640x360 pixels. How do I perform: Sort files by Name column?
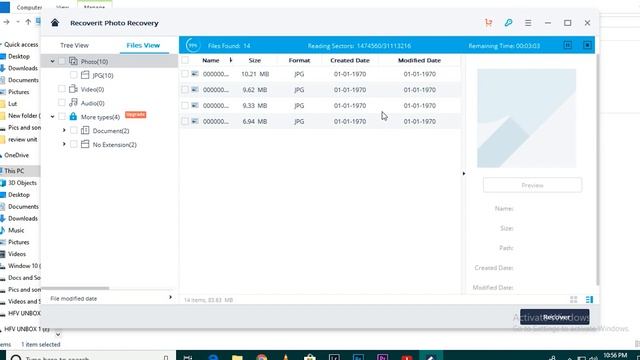click(x=211, y=60)
